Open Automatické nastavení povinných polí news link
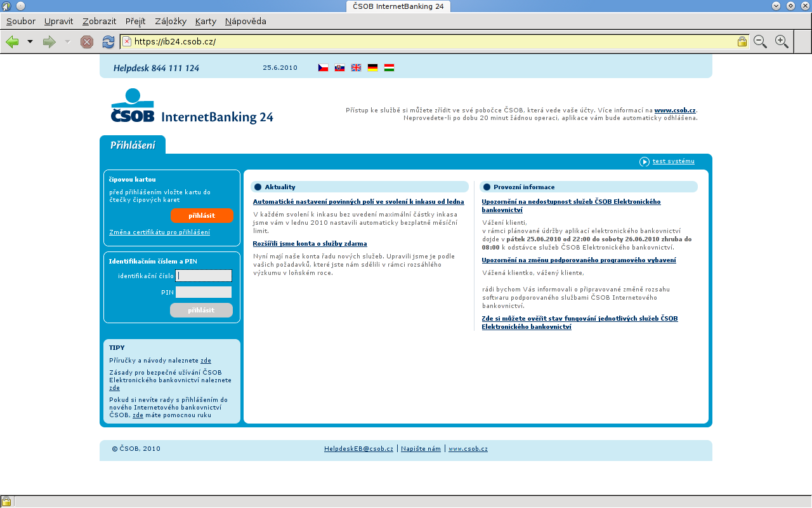The height and width of the screenshot is (508, 812). click(358, 202)
